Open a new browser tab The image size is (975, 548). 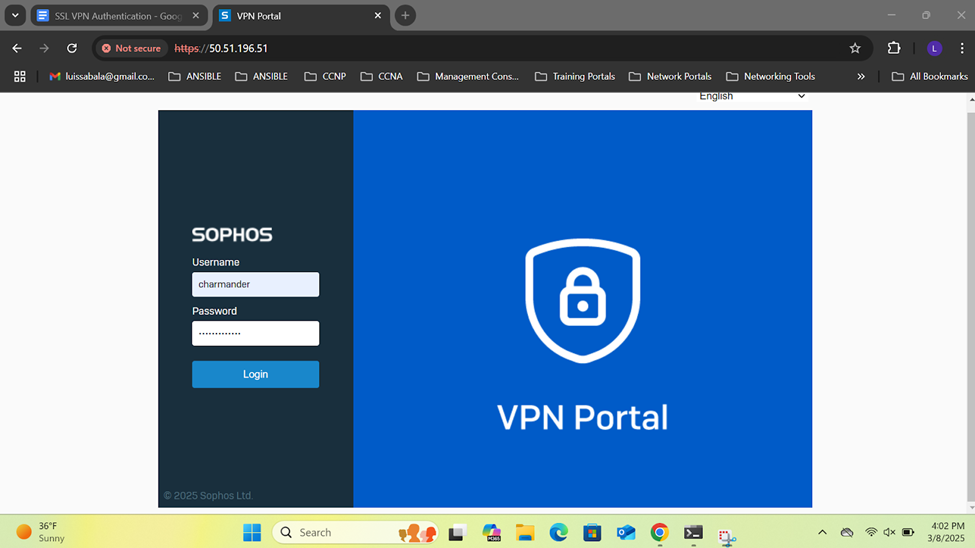(405, 16)
